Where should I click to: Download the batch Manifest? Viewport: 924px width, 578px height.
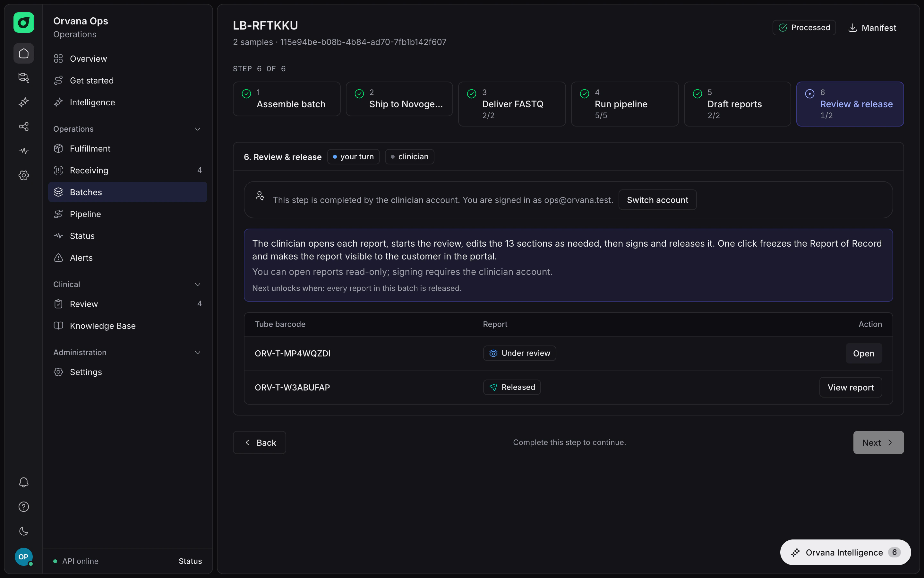click(x=872, y=28)
